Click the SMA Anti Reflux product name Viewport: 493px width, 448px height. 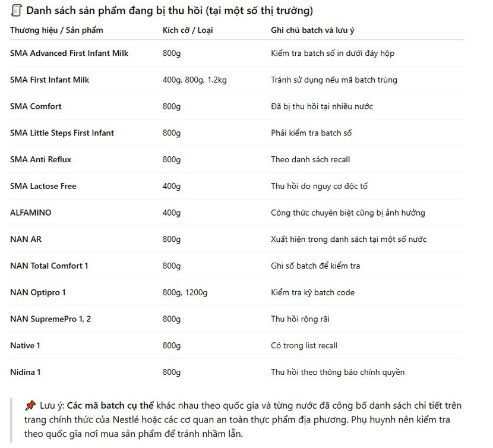tap(40, 159)
